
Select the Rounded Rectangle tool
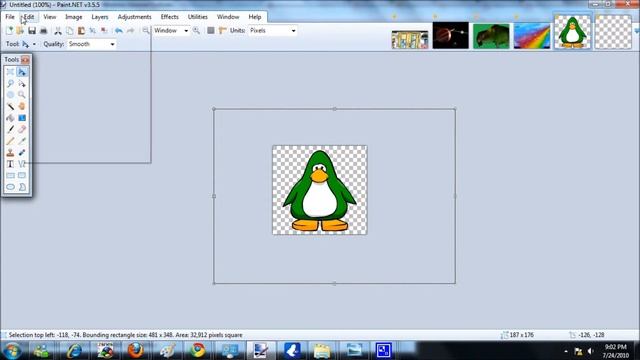pyautogui.click(x=22, y=175)
